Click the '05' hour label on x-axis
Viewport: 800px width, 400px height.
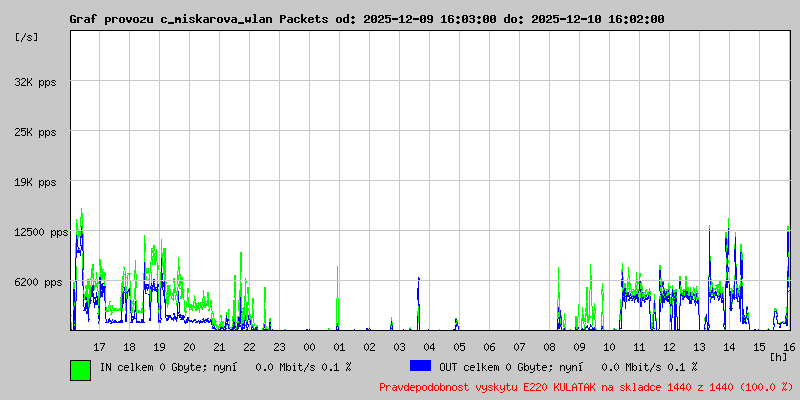(459, 347)
